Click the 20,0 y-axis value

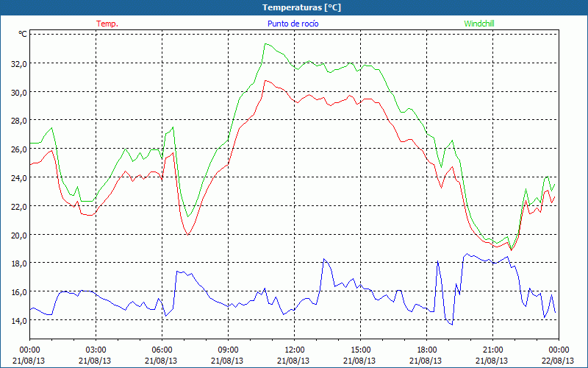(x=19, y=235)
